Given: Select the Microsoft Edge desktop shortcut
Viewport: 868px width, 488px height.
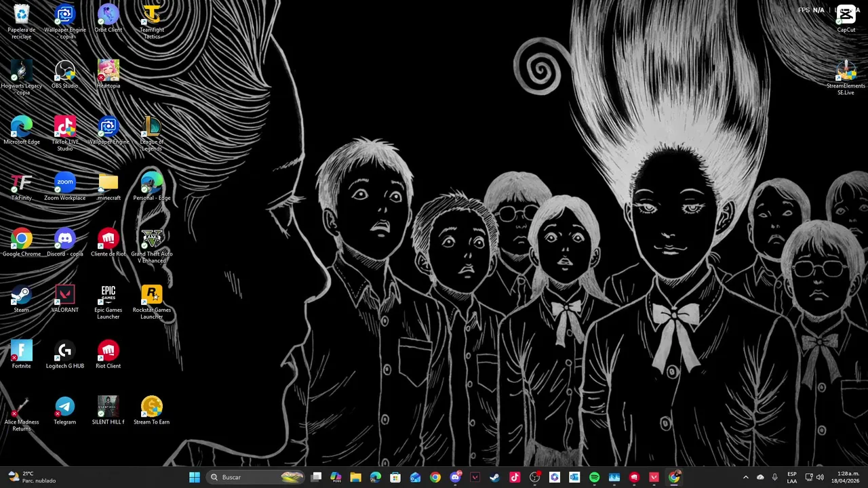Looking at the screenshot, I should coord(22,131).
